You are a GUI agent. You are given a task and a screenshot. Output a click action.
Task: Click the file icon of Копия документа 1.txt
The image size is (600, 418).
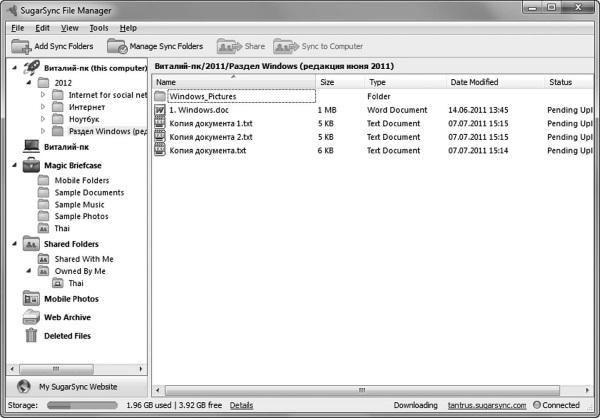160,124
